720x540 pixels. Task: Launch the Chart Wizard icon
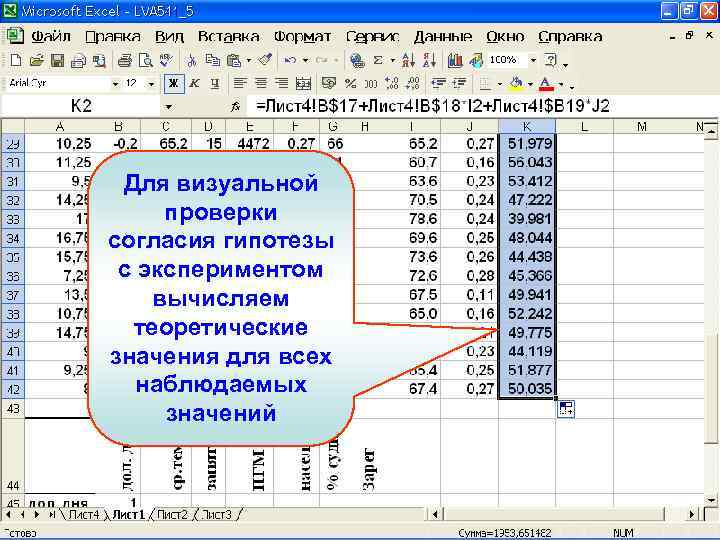tap(455, 60)
